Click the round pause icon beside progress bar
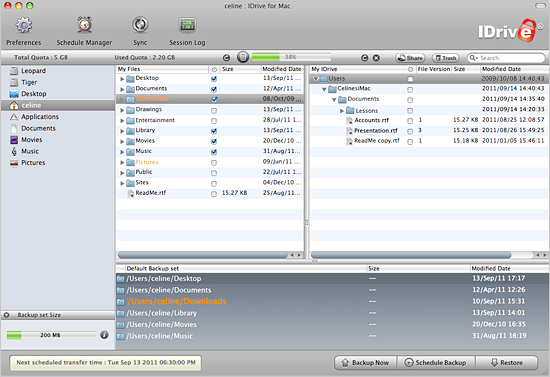Screen dimensions: 550x377 coord(243,57)
